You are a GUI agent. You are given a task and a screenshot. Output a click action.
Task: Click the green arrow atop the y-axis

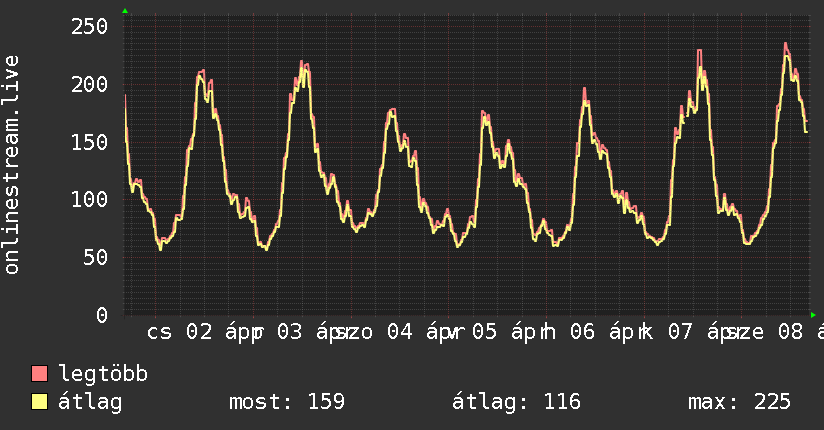(x=125, y=11)
